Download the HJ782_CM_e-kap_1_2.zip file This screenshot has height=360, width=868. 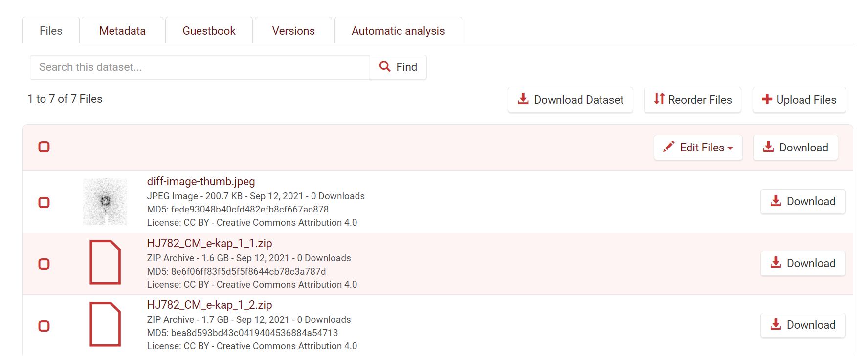coord(803,325)
